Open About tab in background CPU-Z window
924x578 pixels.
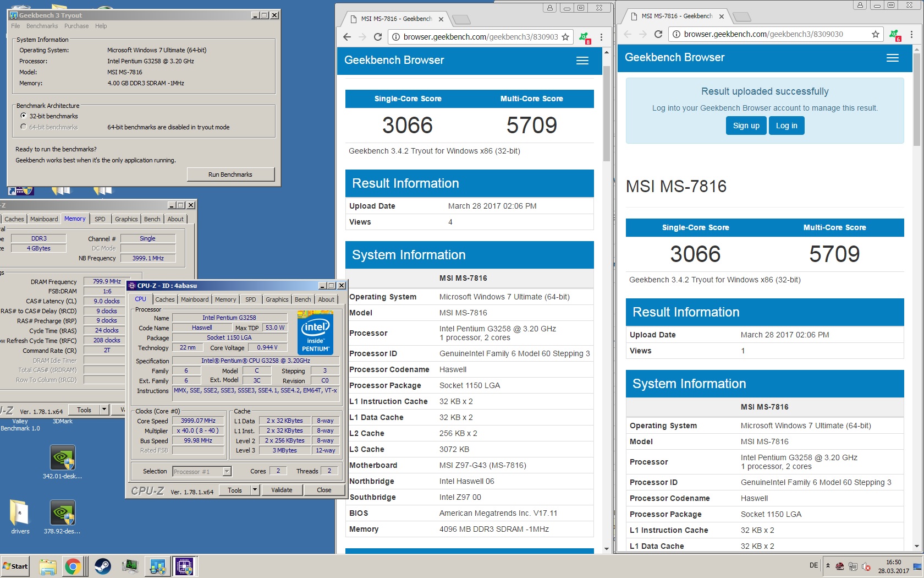175,219
